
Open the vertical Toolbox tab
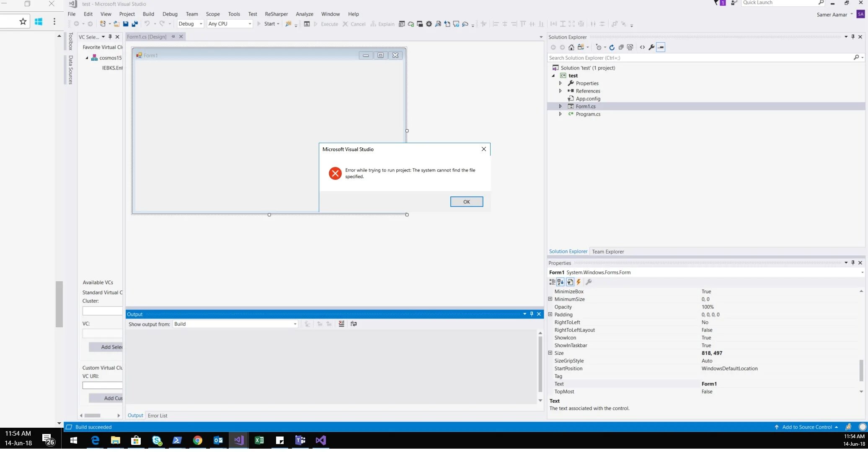click(x=70, y=41)
